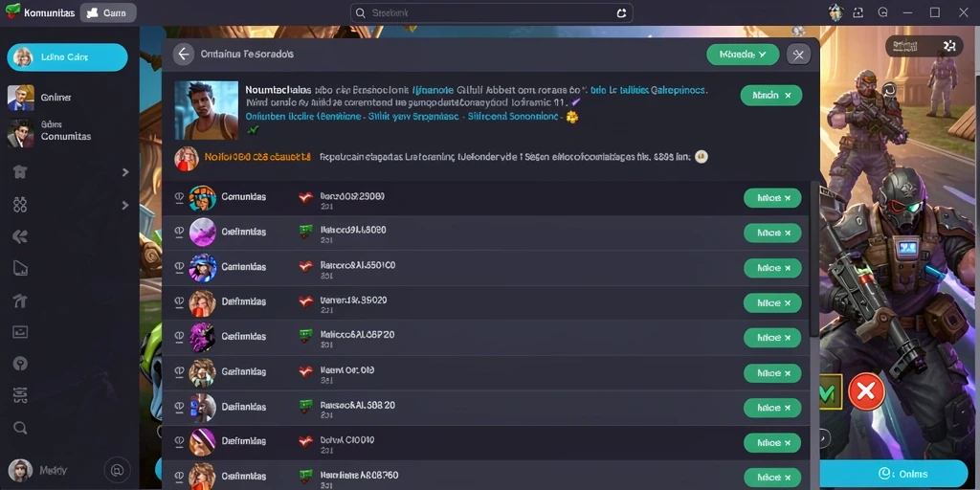Click the green Mndn button beside the featured post
Screen dimensions: 980x490
(x=771, y=96)
